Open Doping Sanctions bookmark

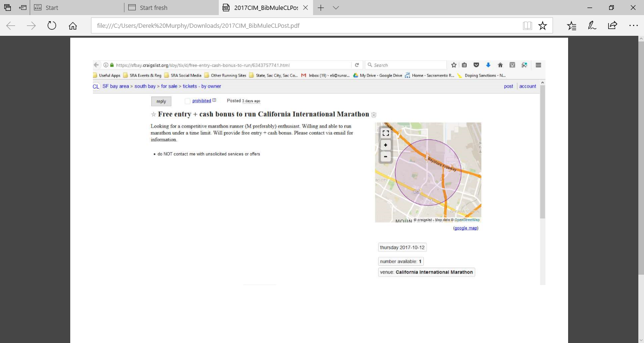click(x=481, y=75)
